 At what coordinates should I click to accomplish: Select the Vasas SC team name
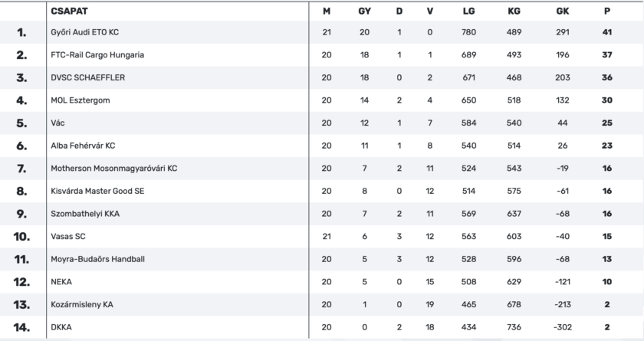(x=68, y=237)
